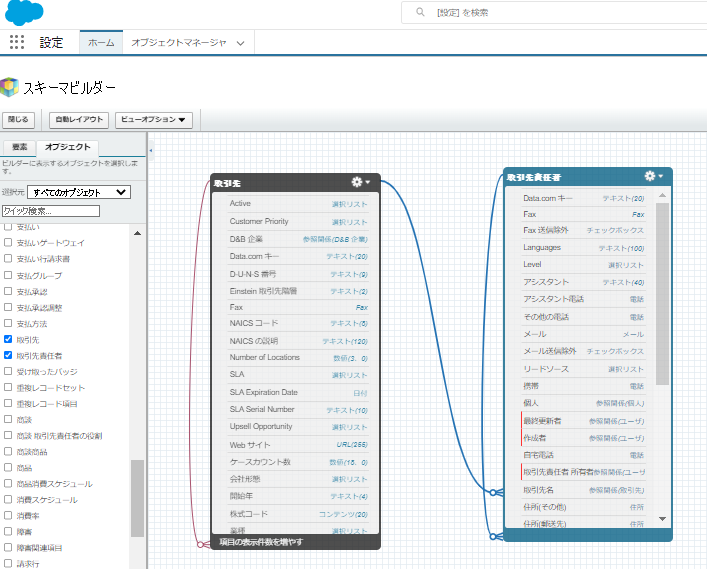
Task: Check the 障害 checkbox
Action: coord(8,531)
